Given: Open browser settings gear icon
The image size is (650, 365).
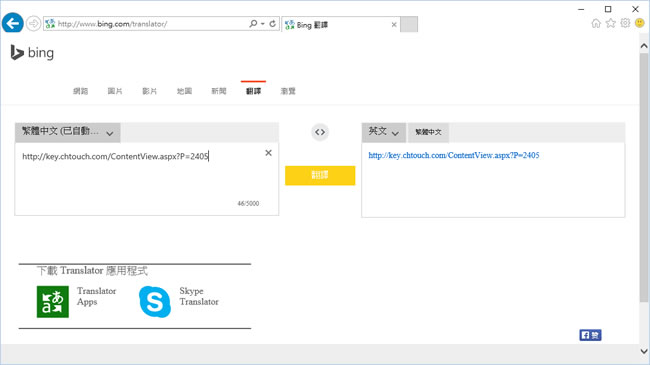Looking at the screenshot, I should point(625,23).
